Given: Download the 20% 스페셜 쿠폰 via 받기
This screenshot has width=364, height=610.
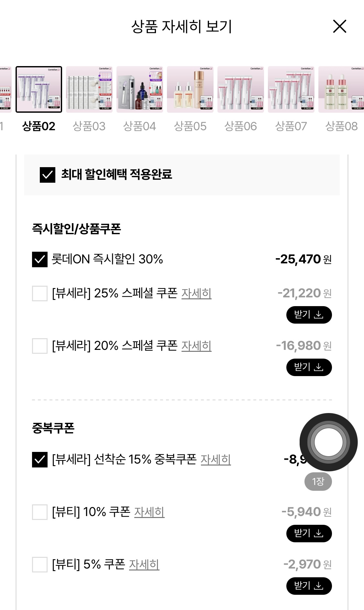Looking at the screenshot, I should tap(309, 367).
